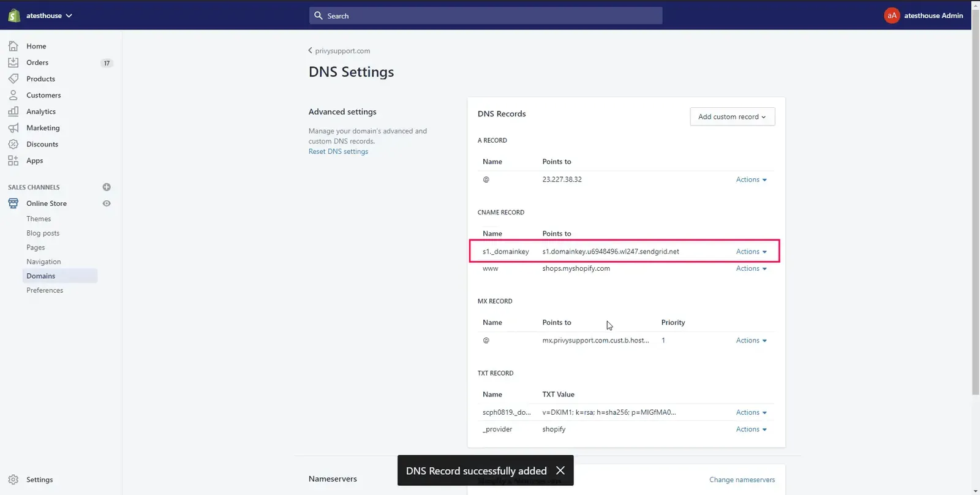Open Actions for scph0819 TXT record
Screen dimensions: 980x495
pyautogui.click(x=752, y=412)
